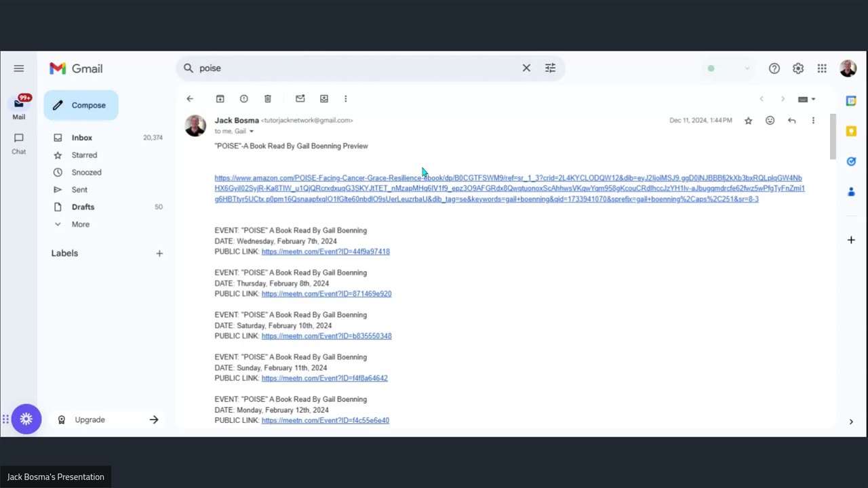Open the February 12th meetn link
This screenshot has width=868, height=488.
tap(325, 420)
